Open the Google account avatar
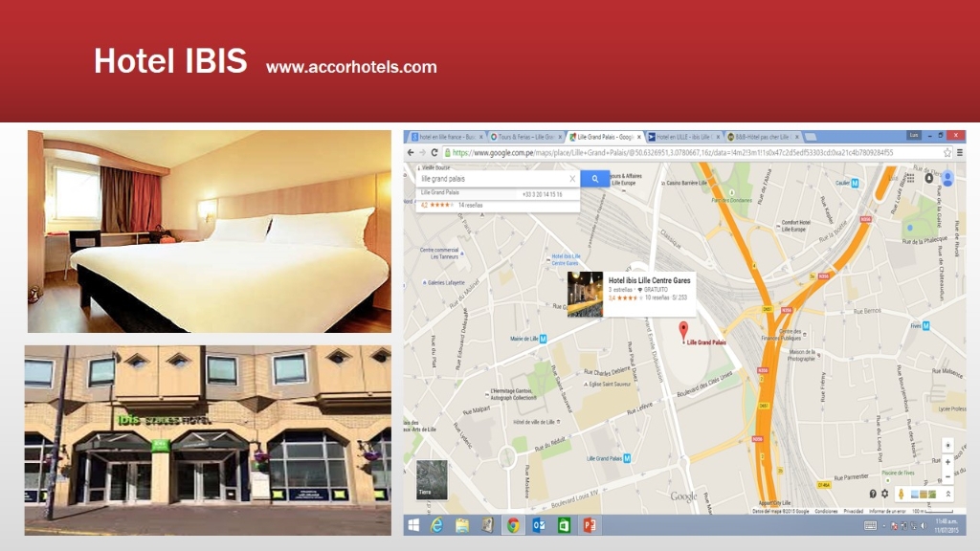The image size is (980, 551). pyautogui.click(x=947, y=179)
